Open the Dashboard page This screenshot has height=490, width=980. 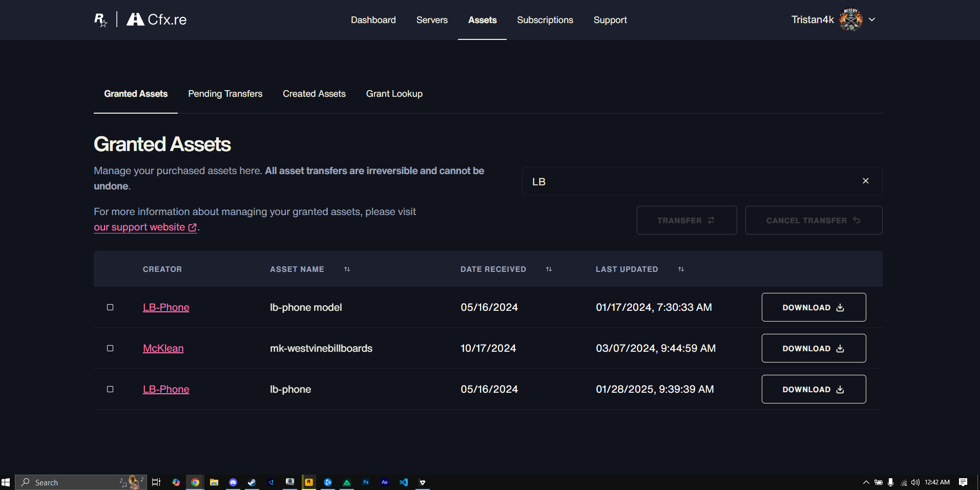(373, 20)
